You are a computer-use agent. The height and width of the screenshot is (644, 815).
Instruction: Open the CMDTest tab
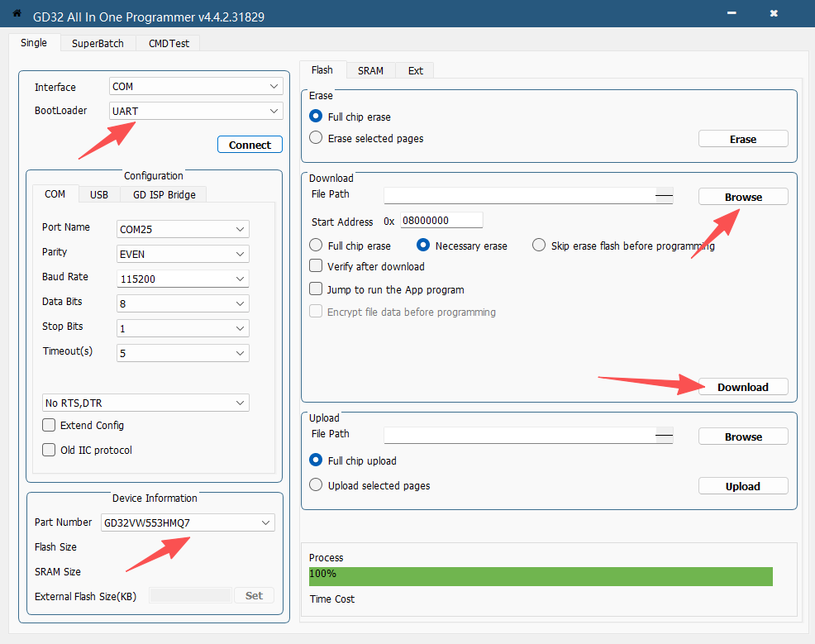pyautogui.click(x=169, y=43)
